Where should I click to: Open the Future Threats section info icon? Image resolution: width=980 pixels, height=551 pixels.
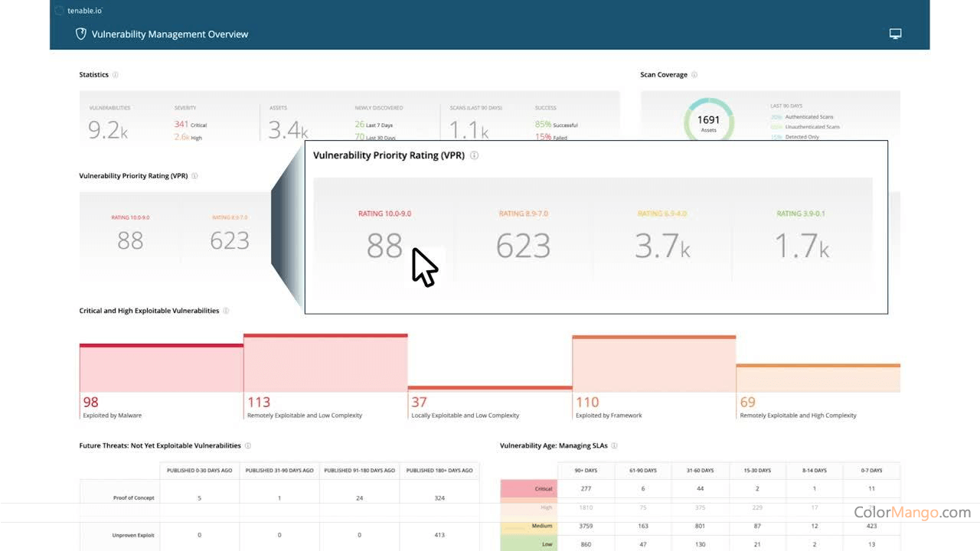click(x=247, y=445)
